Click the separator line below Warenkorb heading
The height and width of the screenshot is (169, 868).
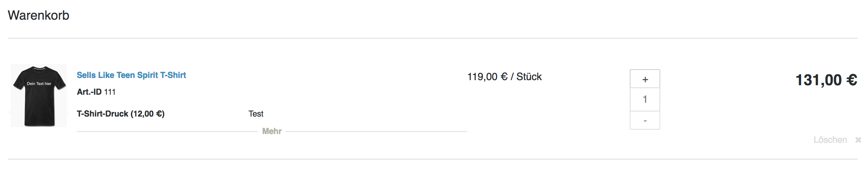[x=432, y=38]
